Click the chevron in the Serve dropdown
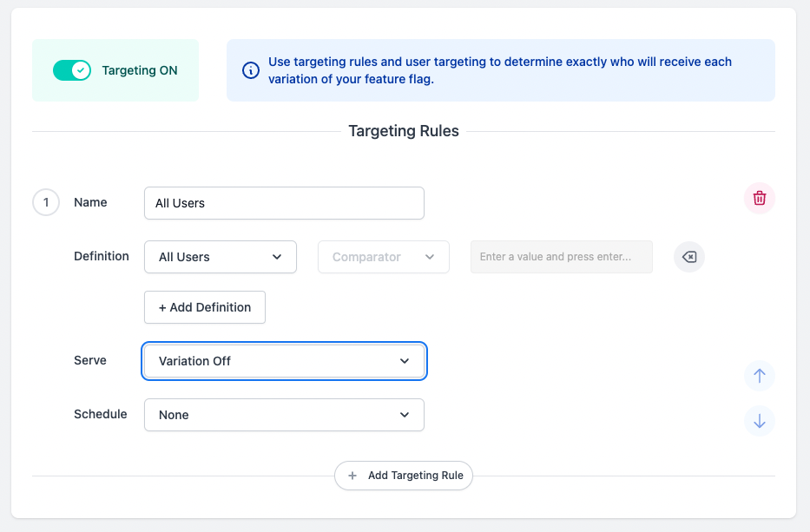Image resolution: width=810 pixels, height=532 pixels. [405, 361]
